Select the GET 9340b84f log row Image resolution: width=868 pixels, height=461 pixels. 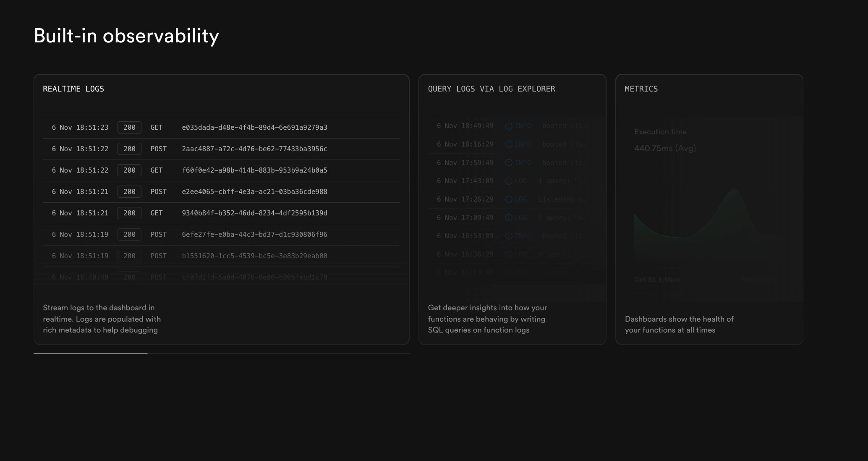point(221,213)
